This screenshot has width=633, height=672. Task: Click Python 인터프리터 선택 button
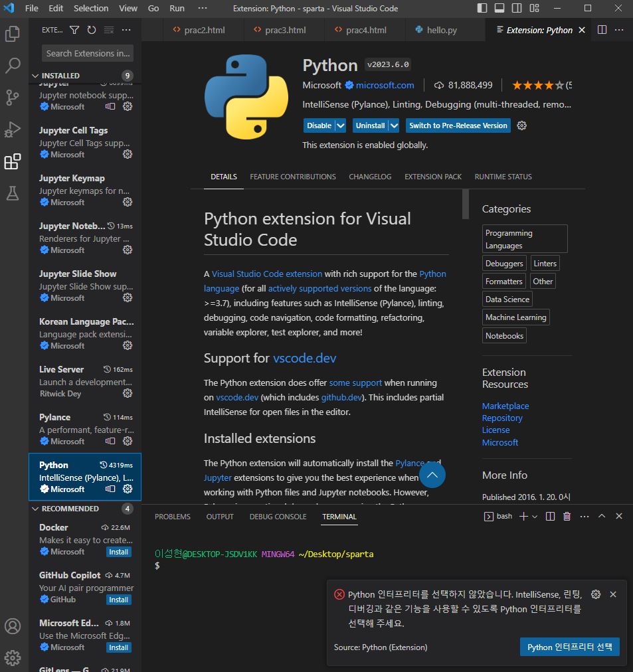[570, 647]
